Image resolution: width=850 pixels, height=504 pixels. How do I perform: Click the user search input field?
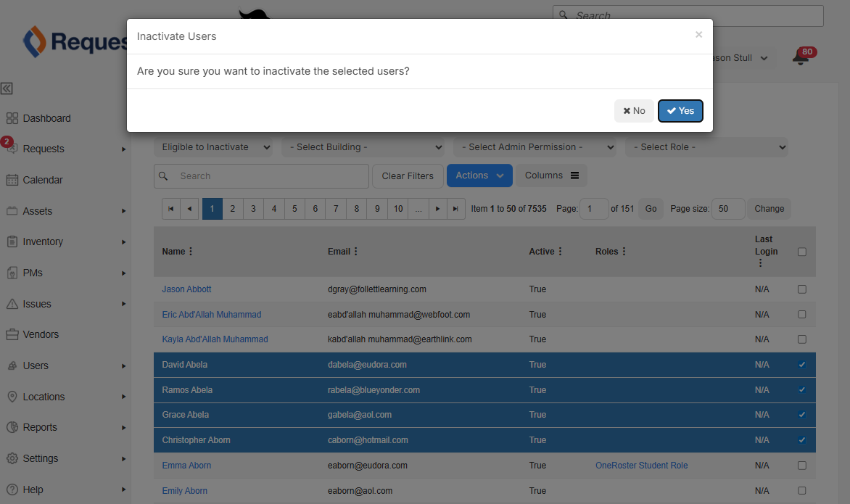point(270,176)
